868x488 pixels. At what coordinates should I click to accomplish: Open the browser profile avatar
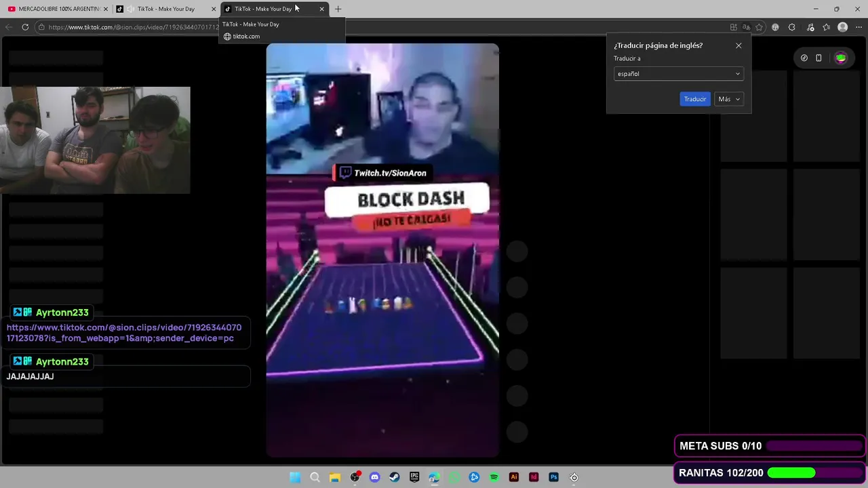pos(842,27)
